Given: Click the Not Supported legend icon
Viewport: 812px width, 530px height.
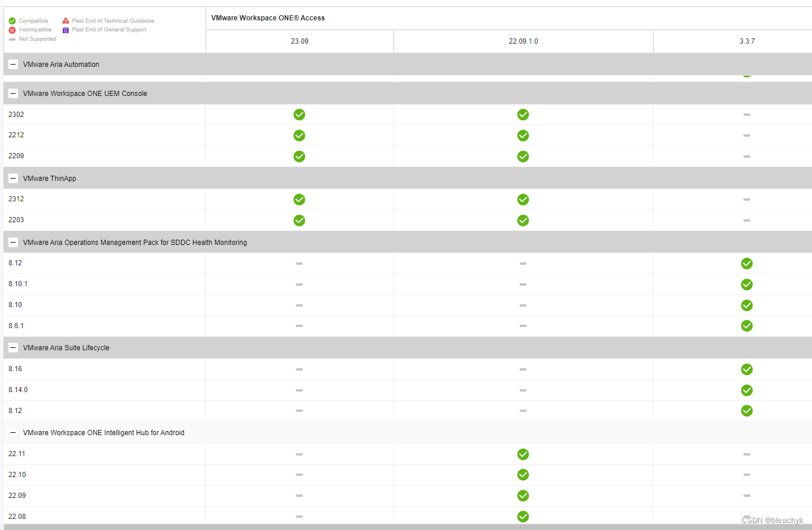Looking at the screenshot, I should (12, 38).
